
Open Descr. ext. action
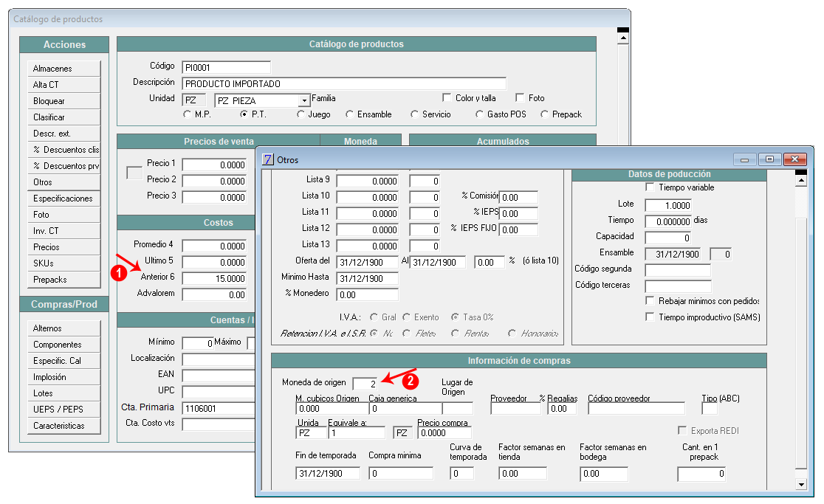[x=63, y=134]
